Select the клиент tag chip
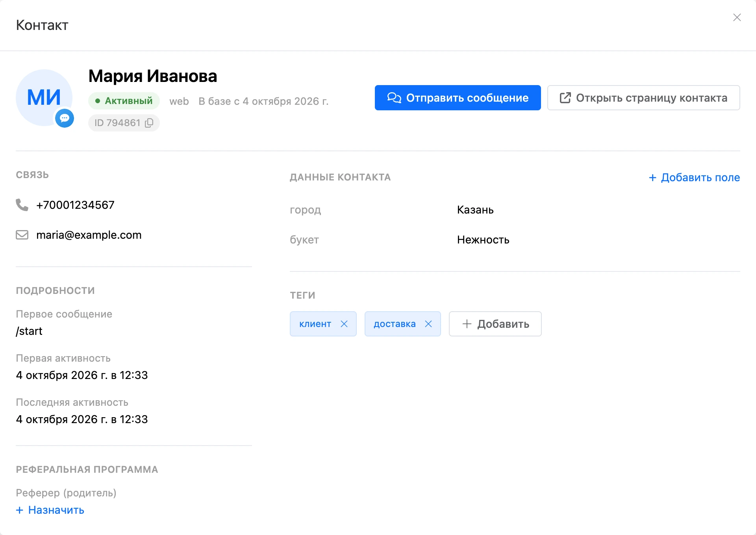The image size is (756, 535). click(315, 324)
